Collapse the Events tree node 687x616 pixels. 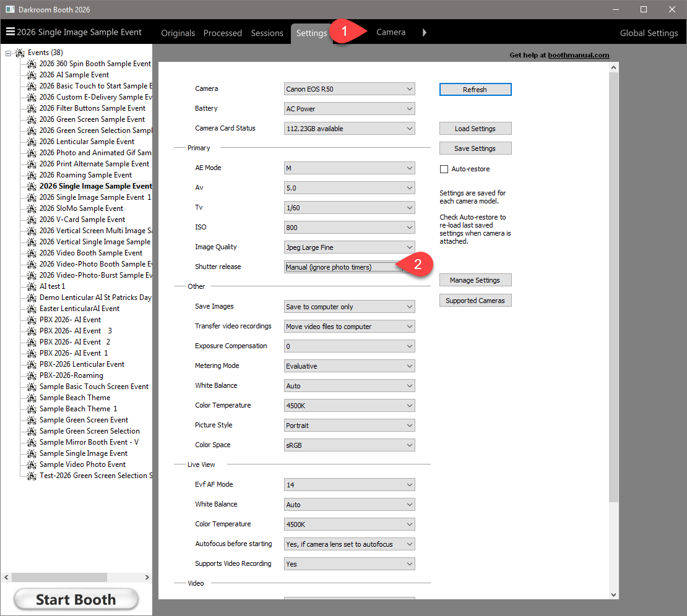(x=8, y=53)
